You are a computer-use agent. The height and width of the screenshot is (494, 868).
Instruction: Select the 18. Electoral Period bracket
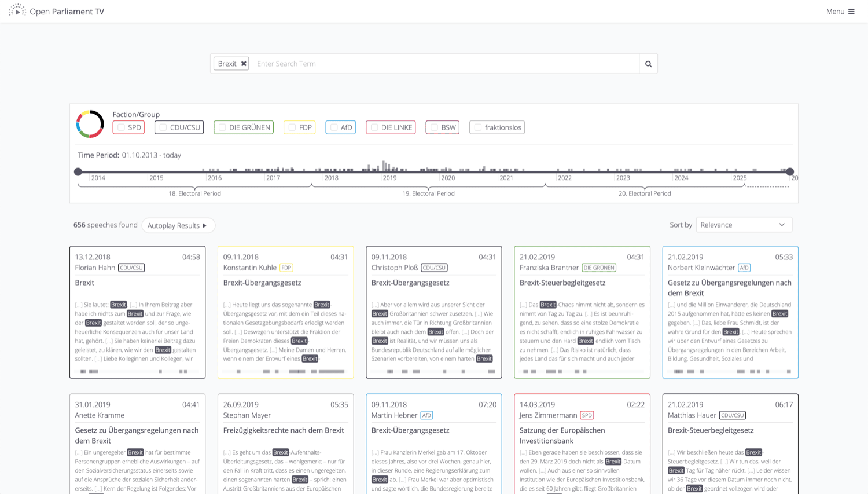click(x=194, y=193)
